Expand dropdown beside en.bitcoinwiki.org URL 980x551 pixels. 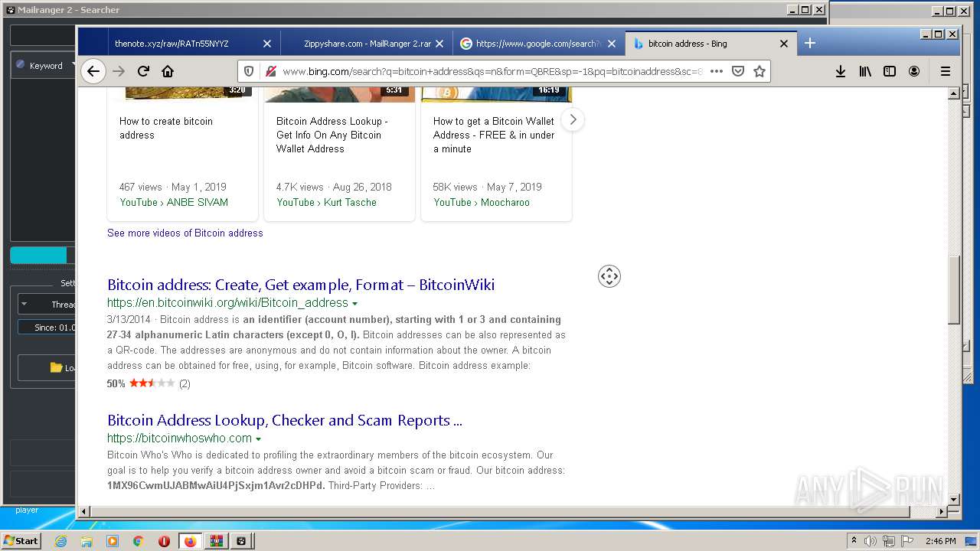pyautogui.click(x=354, y=304)
